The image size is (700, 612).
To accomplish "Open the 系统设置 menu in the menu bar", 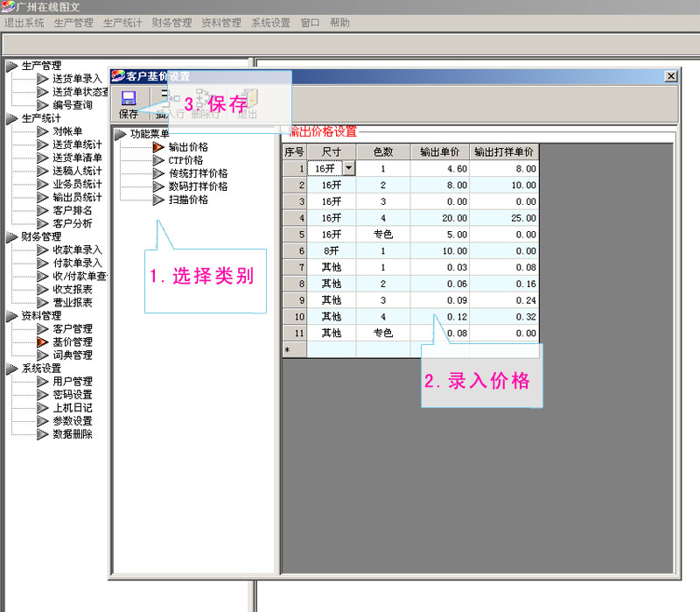I will (x=270, y=23).
